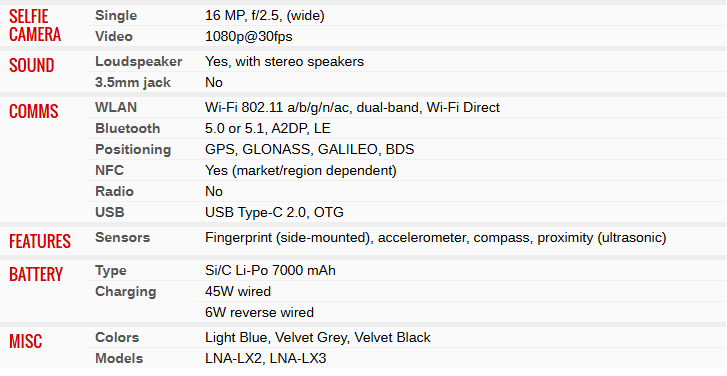The image size is (727, 376).
Task: Select the selfie camera Single label
Action: click(116, 16)
